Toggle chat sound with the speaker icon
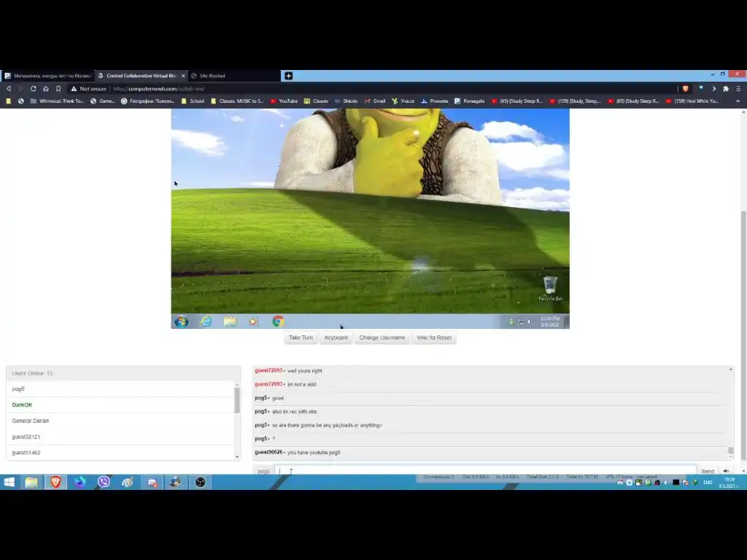 (x=727, y=471)
